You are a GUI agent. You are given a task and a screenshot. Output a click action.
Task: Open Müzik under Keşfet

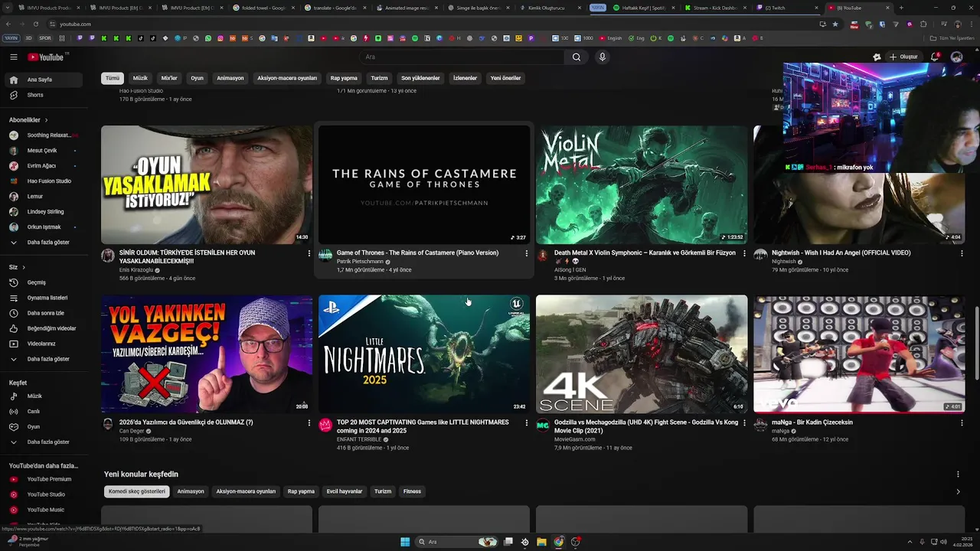tap(44, 396)
